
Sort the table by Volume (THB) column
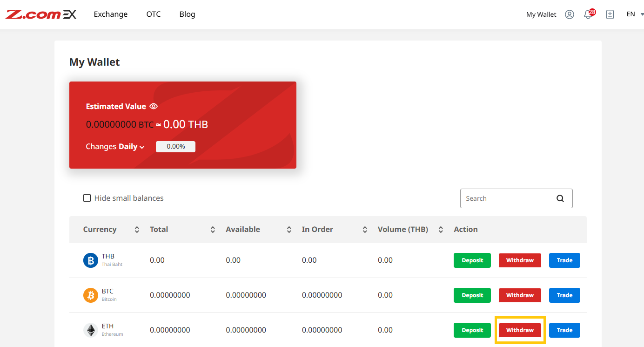coord(441,230)
